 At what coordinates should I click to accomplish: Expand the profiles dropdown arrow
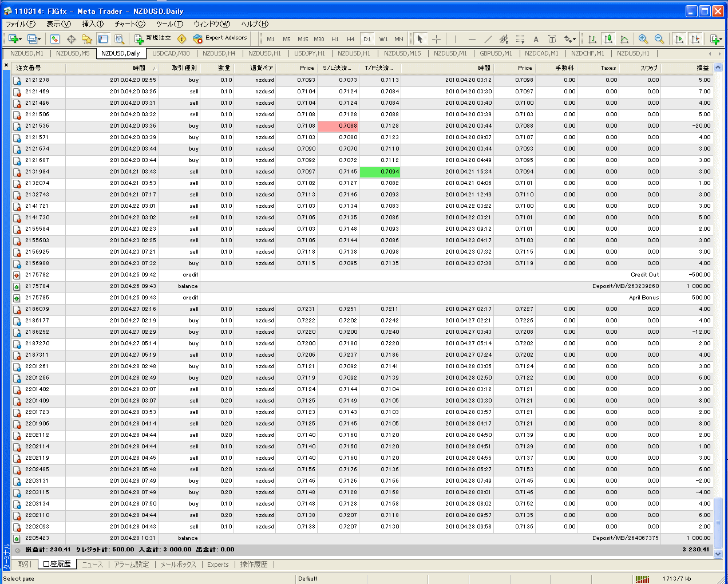pos(39,39)
